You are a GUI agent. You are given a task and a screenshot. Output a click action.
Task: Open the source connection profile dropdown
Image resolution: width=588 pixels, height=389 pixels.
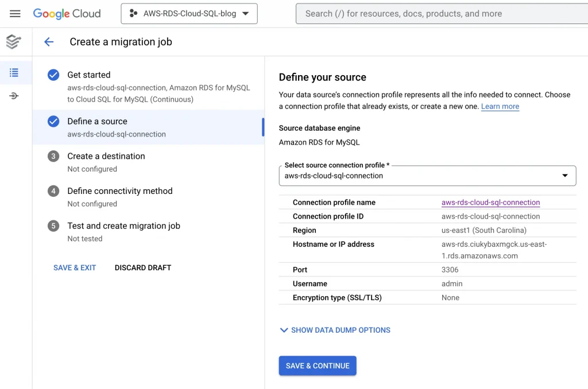pos(427,176)
